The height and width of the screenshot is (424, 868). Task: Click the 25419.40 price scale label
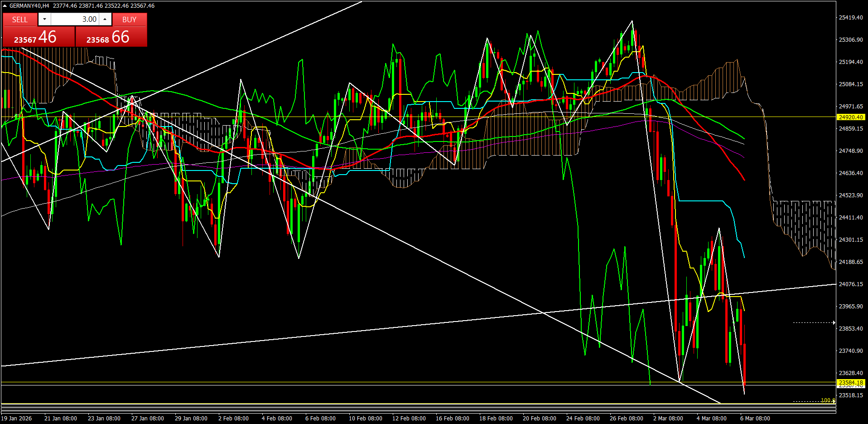click(x=850, y=18)
